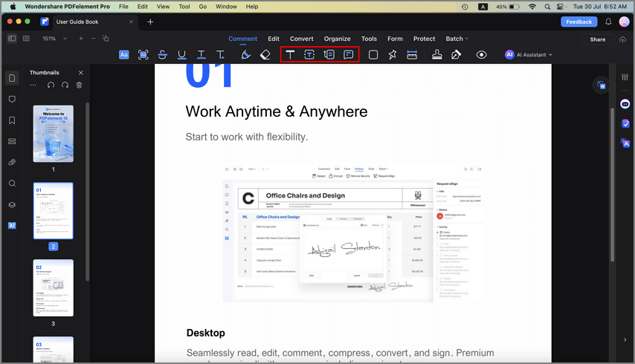The height and width of the screenshot is (364, 635).
Task: Open the Layers sidebar panel
Action: (x=12, y=204)
